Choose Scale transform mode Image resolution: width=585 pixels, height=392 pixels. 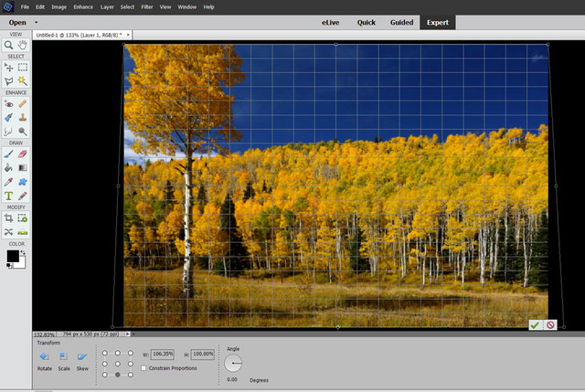[64, 361]
